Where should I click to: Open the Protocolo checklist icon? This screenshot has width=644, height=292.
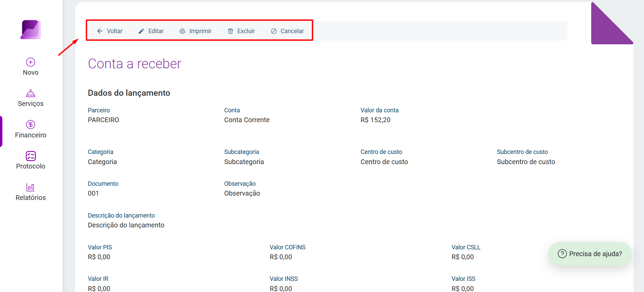31,156
